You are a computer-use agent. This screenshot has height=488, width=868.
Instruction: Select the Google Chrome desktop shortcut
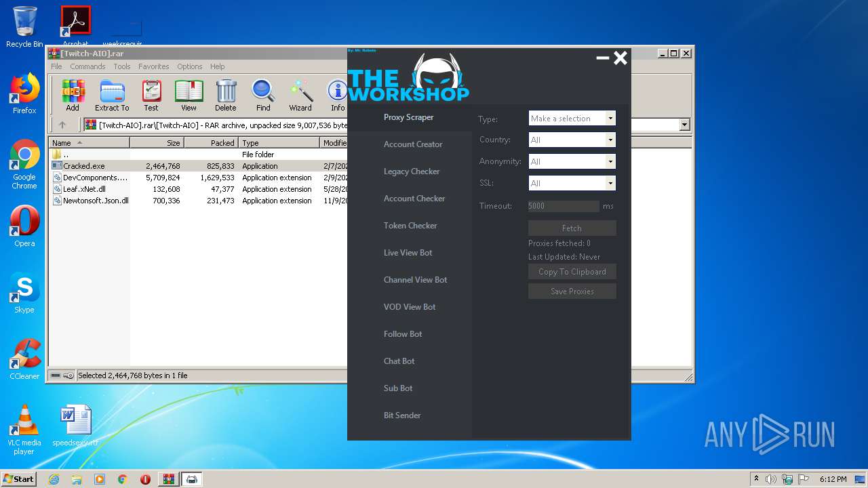point(24,165)
